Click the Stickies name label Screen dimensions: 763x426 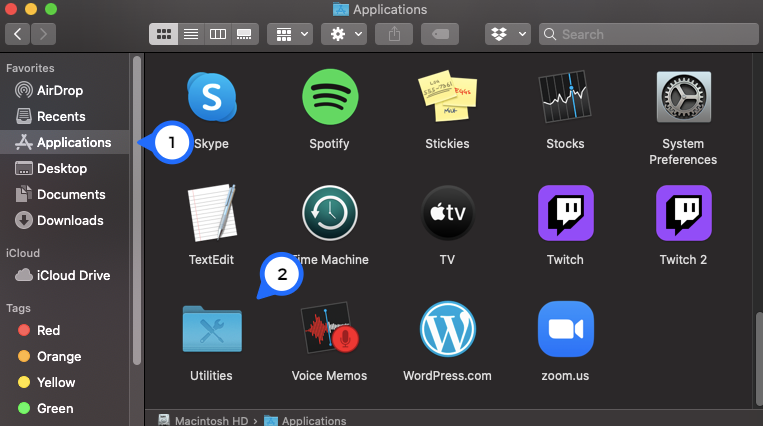[x=447, y=144]
